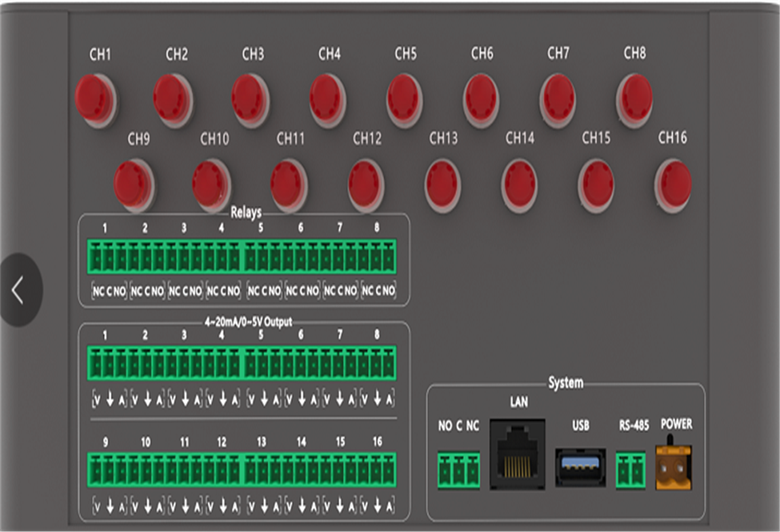Select the CH16 red connector
The image size is (780, 532).
tap(674, 182)
